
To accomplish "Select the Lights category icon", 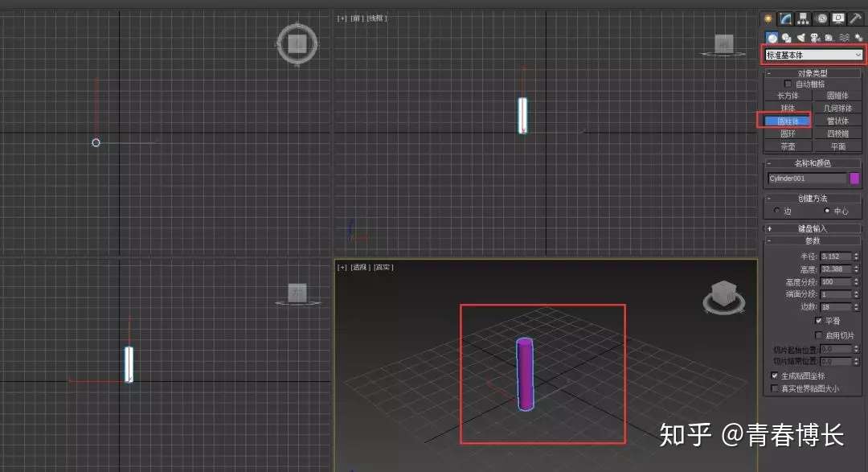I will tap(801, 38).
